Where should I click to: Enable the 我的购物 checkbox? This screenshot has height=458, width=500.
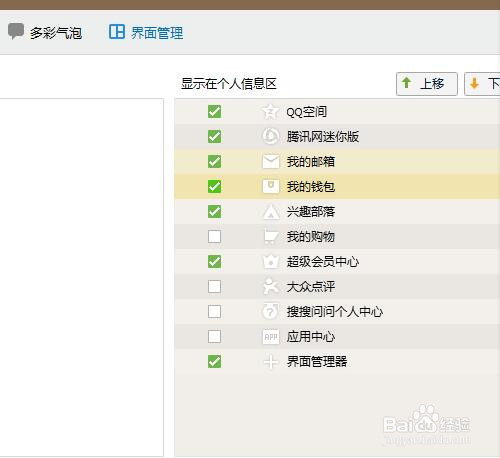pos(214,237)
